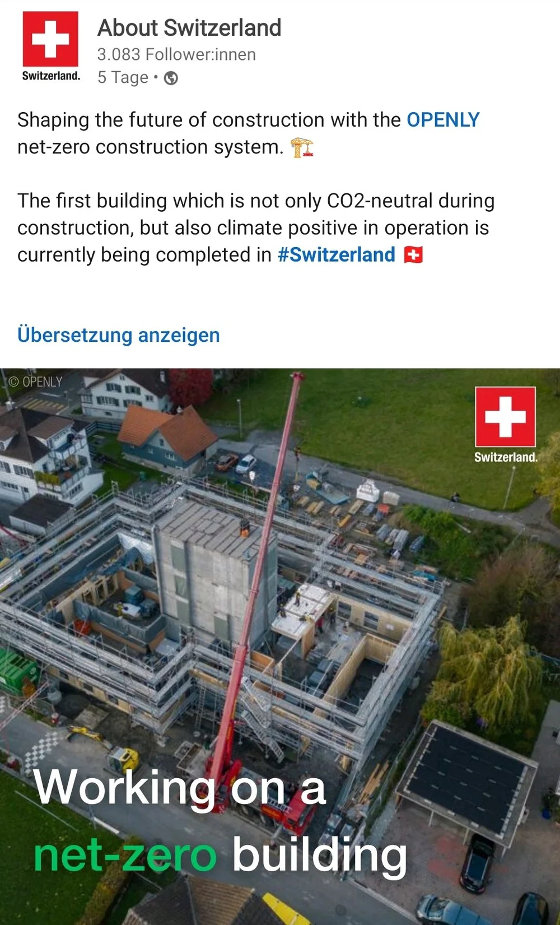Click the green net-zero text overlay
This screenshot has width=560, height=925.
tap(125, 855)
